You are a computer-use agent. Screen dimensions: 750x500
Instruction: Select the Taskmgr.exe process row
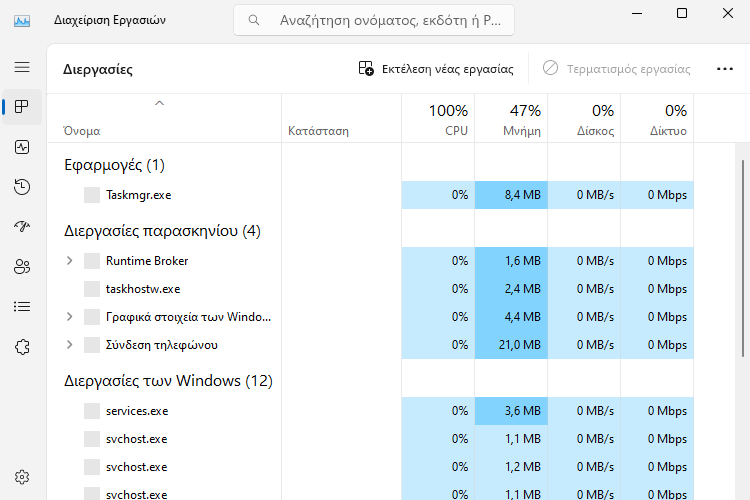point(370,195)
